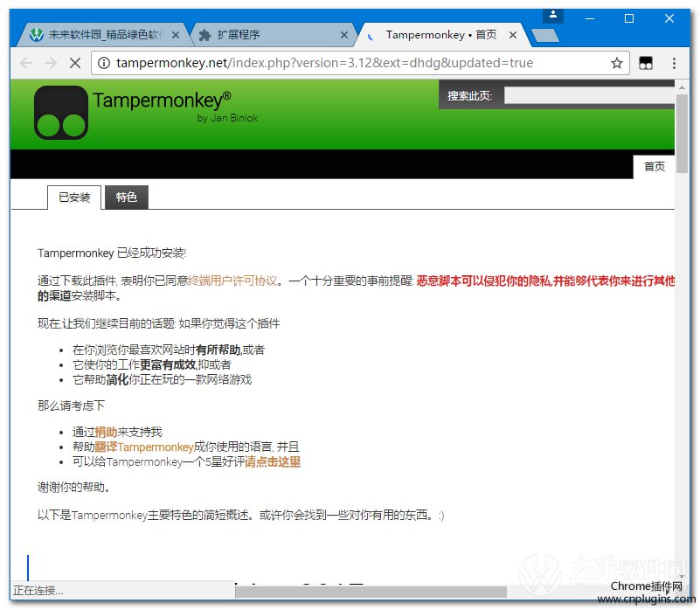The height and width of the screenshot is (610, 700).
Task: Select the 特色 tab on the page
Action: pos(127,198)
